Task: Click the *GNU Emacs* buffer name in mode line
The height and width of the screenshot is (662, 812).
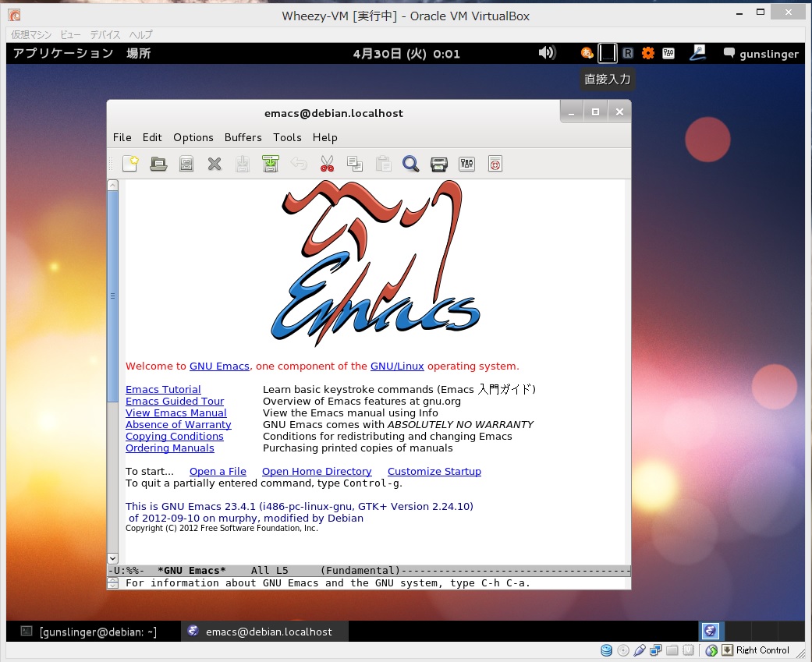Action: tap(192, 571)
